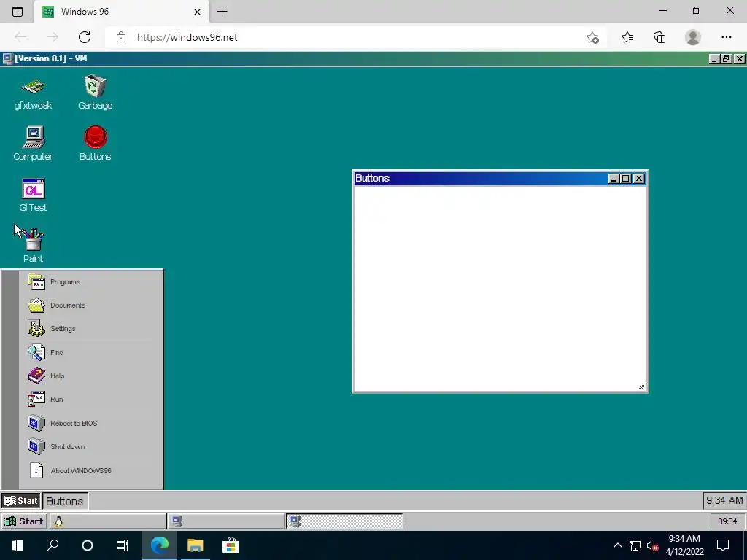Image resolution: width=747 pixels, height=560 pixels.
Task: Click the Buttons taskbar item
Action: [65, 502]
